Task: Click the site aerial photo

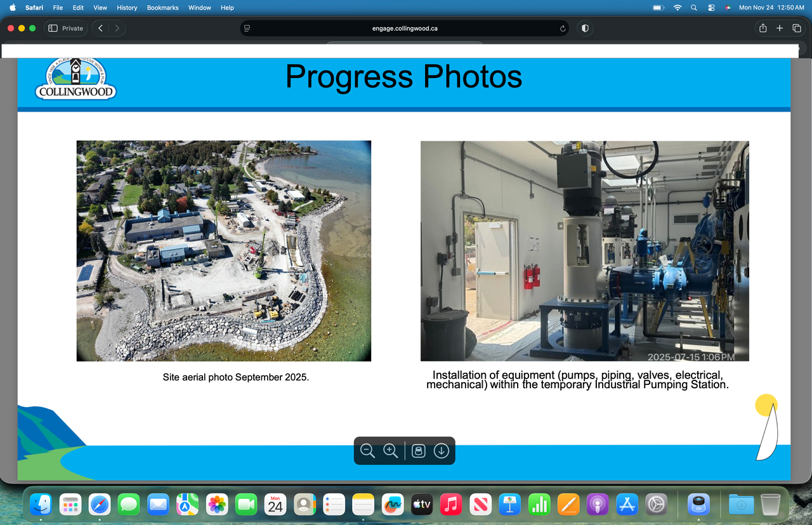Action: click(x=223, y=250)
